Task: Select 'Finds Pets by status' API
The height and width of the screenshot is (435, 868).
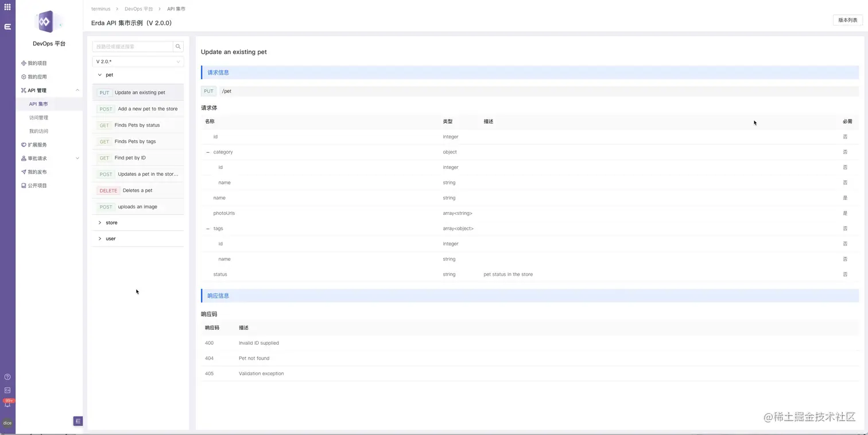Action: [138, 125]
